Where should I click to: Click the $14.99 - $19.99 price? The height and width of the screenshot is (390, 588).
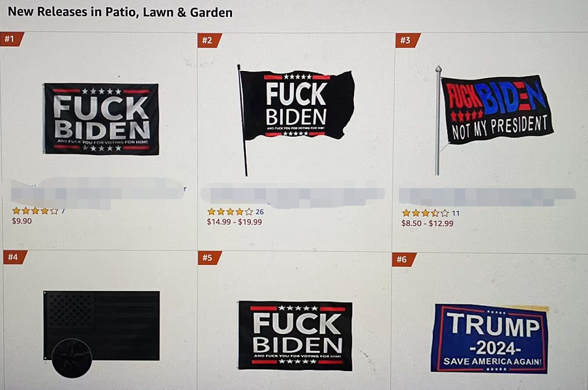[235, 222]
